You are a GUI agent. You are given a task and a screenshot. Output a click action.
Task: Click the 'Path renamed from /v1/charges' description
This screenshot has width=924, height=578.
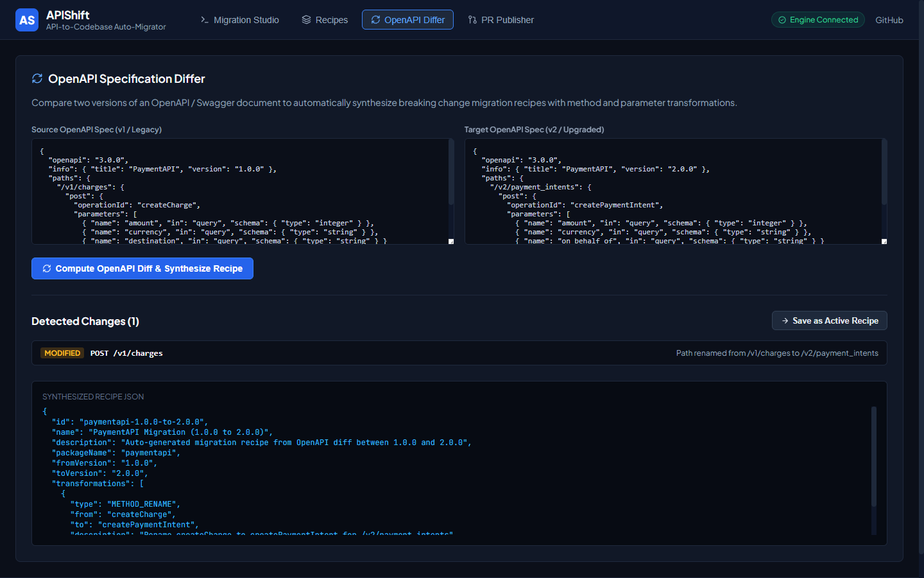(x=777, y=353)
